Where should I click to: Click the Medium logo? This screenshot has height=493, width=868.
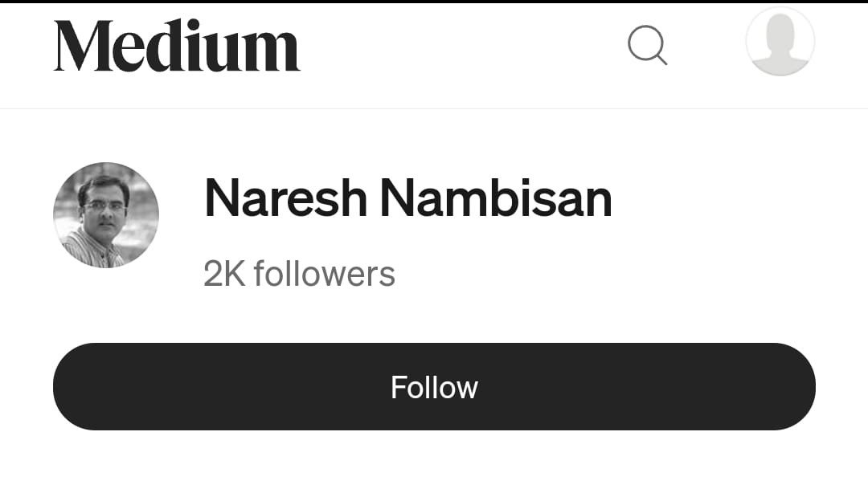tap(177, 47)
